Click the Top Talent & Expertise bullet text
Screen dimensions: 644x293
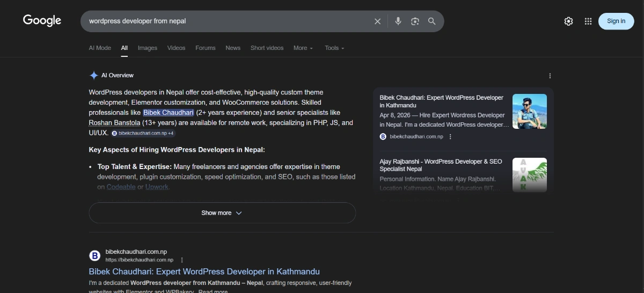[226, 177]
